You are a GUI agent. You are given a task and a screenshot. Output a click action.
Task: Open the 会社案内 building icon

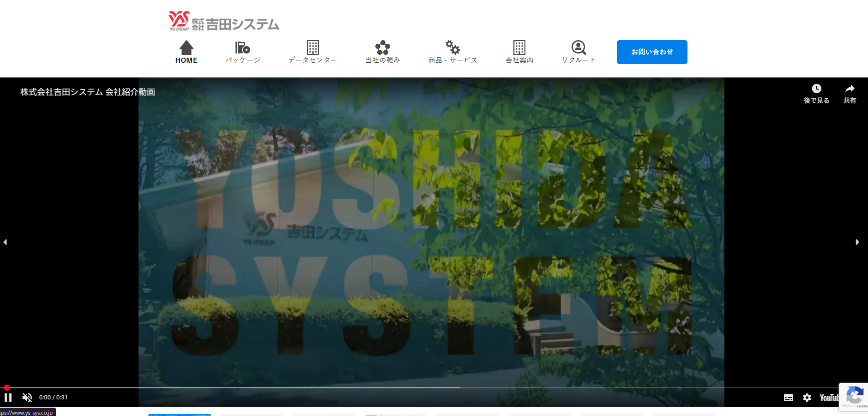[x=519, y=48]
